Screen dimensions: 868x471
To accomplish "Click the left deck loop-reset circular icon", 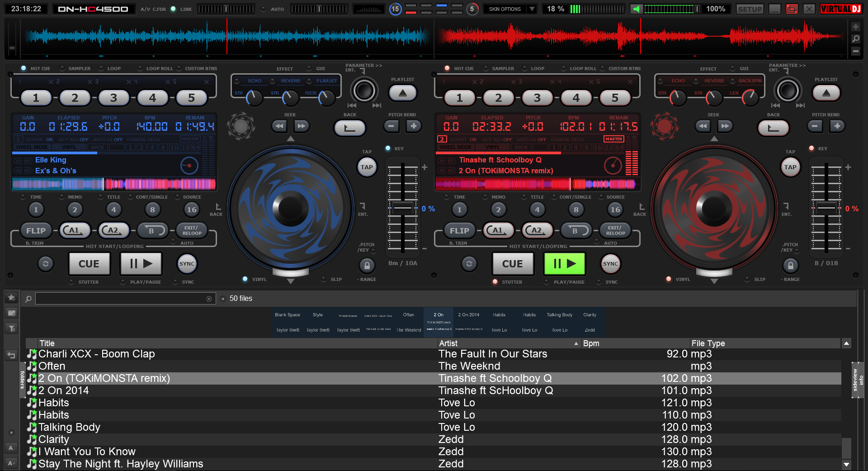I will 46,264.
